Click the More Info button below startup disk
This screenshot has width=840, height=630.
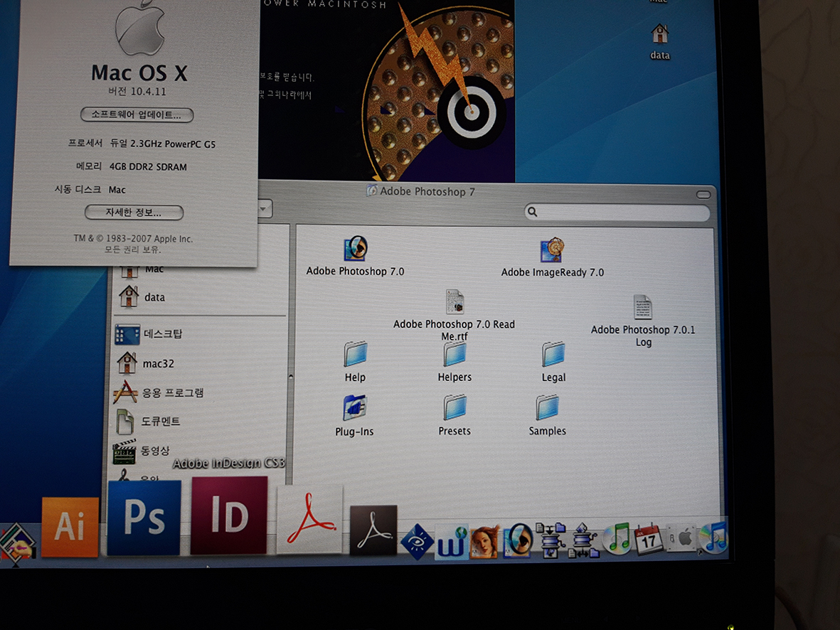[134, 213]
